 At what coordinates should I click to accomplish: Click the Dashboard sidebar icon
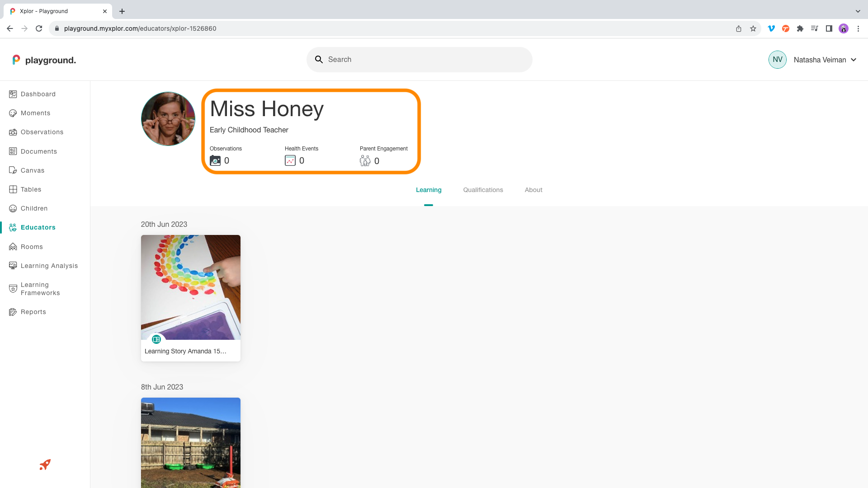point(13,94)
